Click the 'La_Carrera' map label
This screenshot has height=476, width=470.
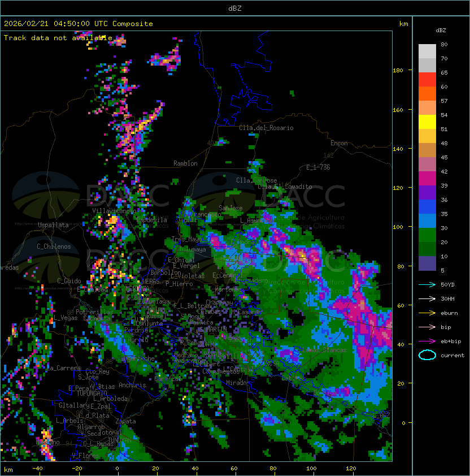point(64,368)
